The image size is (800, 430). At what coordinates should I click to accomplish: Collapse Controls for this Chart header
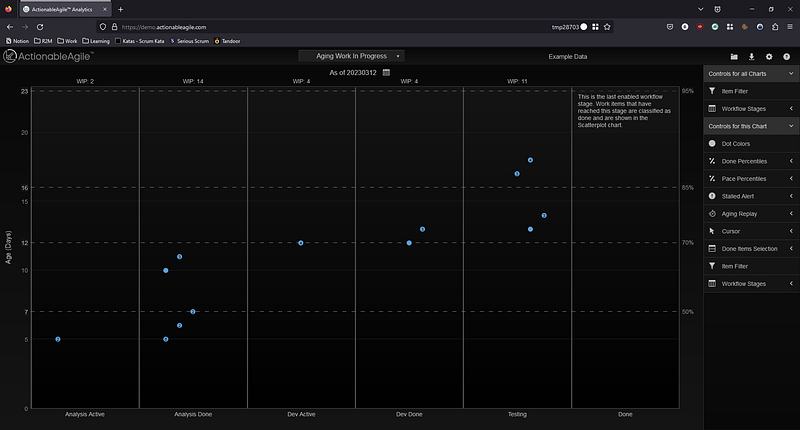pos(751,127)
